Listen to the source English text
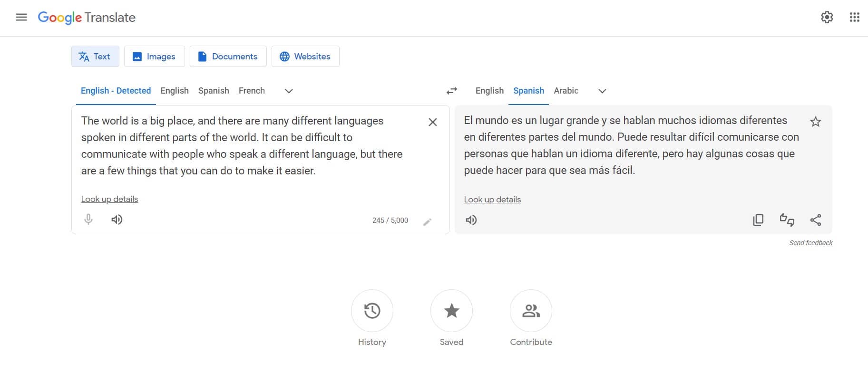 (117, 220)
